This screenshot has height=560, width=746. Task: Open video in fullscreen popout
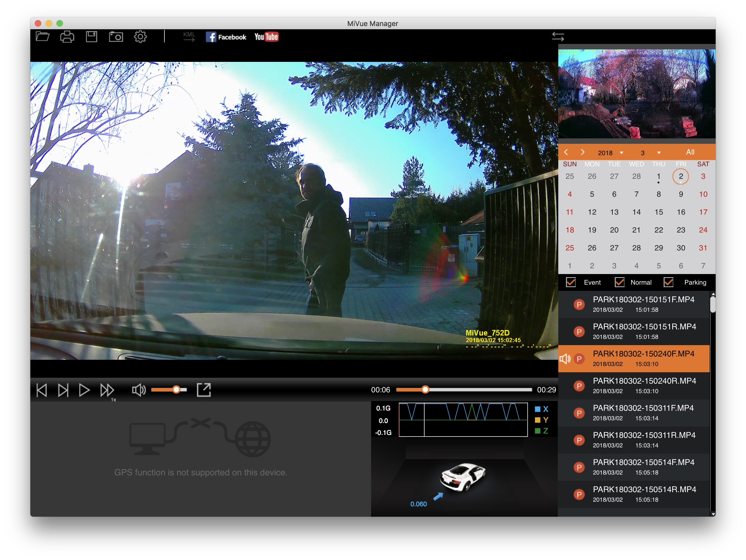tap(204, 390)
